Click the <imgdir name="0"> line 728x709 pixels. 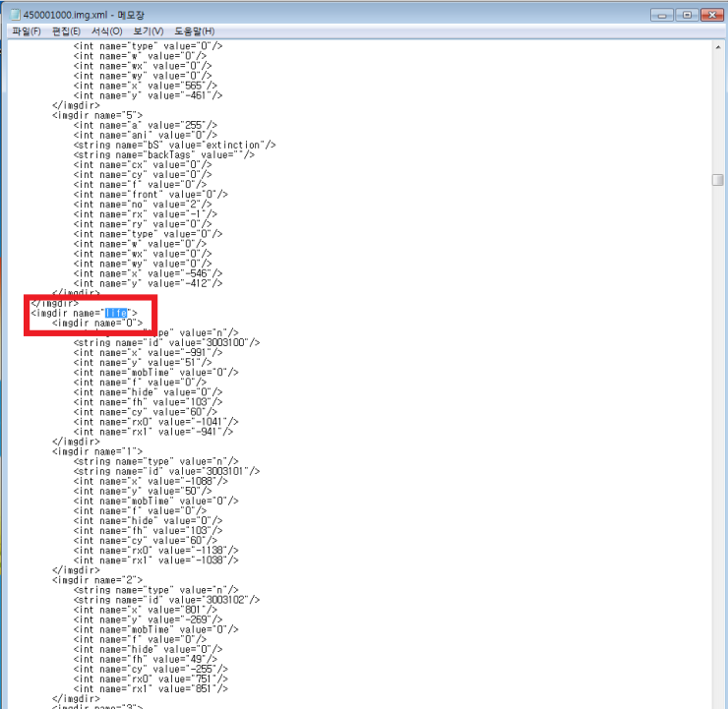pos(97,323)
